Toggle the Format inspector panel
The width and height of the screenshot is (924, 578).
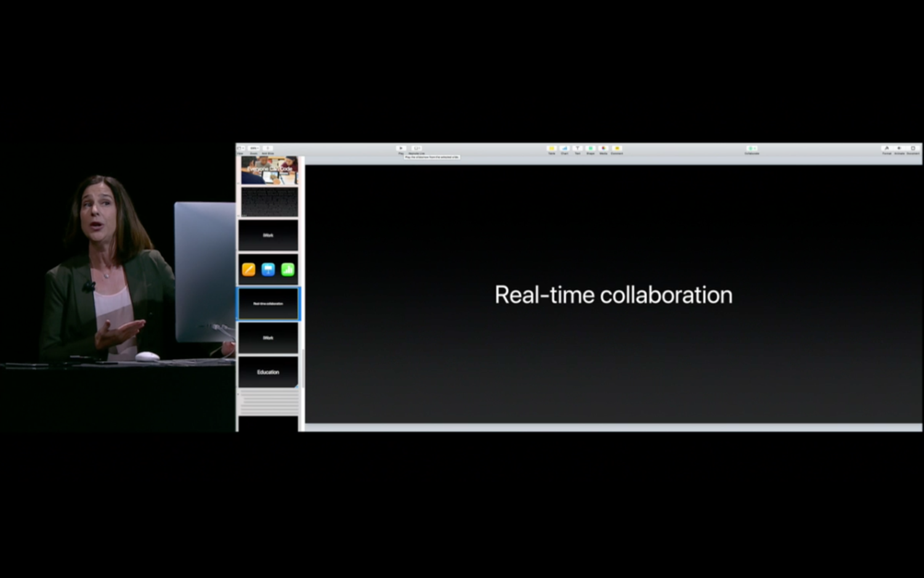pyautogui.click(x=886, y=149)
